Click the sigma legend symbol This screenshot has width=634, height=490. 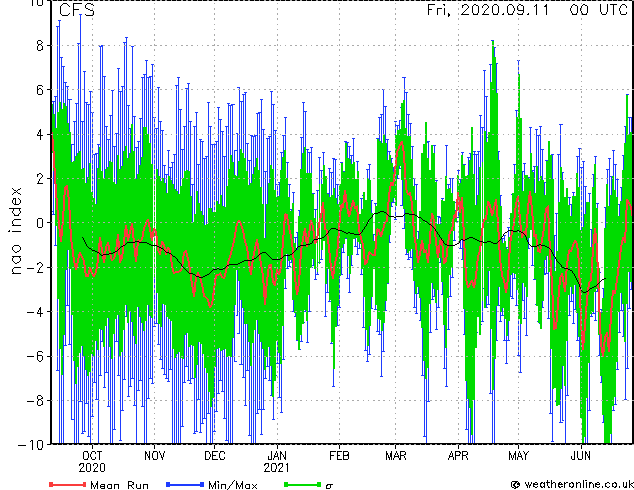329,486
